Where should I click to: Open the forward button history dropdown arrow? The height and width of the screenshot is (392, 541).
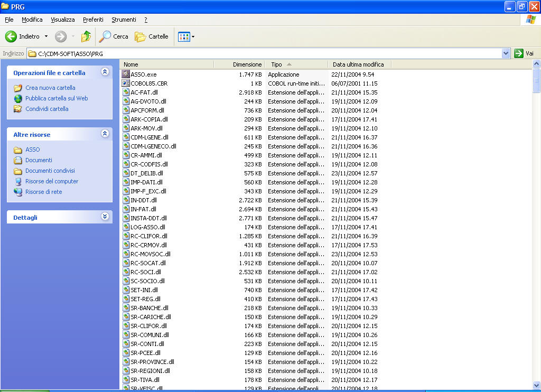pos(73,36)
